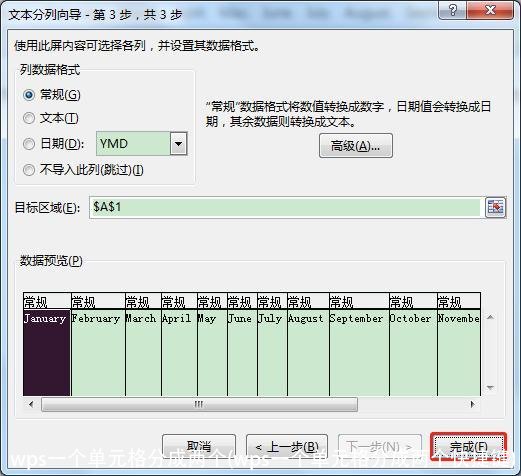This screenshot has width=521, height=476.
Task: Select the November column in preview
Action: 459,352
